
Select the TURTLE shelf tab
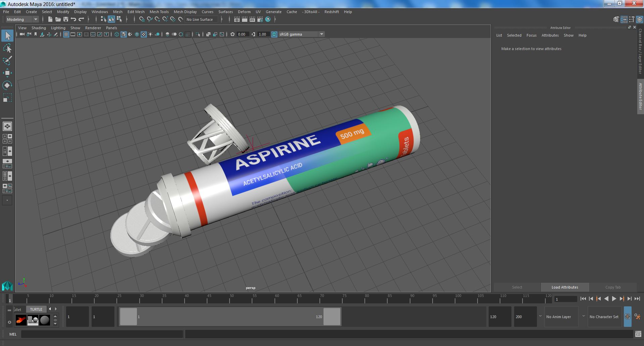(x=36, y=309)
